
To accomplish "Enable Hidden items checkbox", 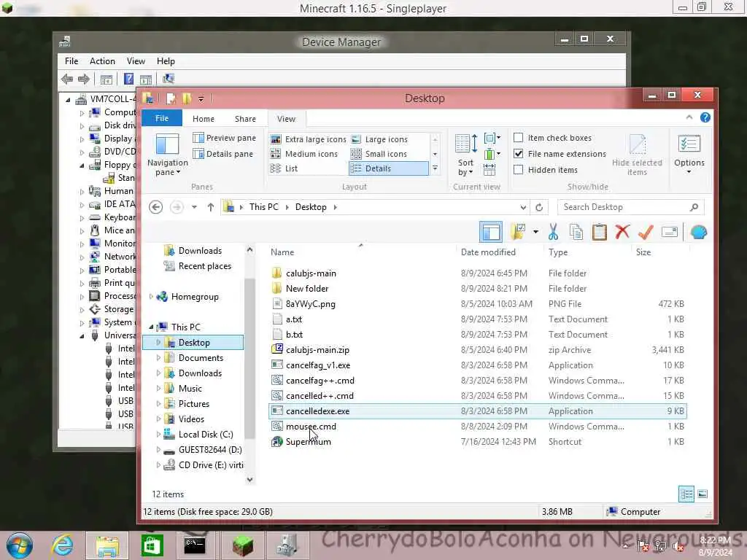I will (519, 170).
